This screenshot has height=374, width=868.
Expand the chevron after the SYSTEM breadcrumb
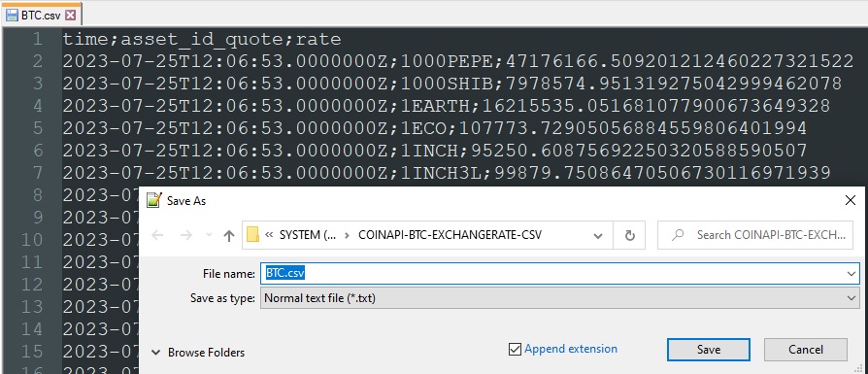(347, 235)
